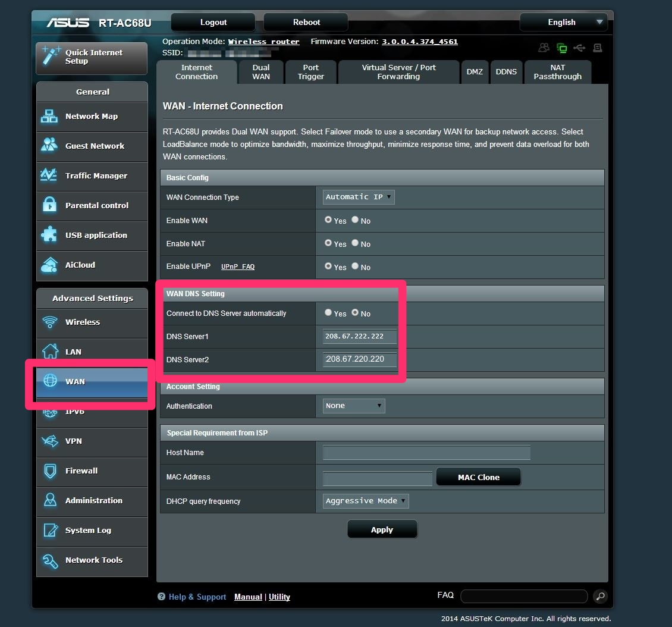Click the Network Tools wrench icon

point(50,560)
